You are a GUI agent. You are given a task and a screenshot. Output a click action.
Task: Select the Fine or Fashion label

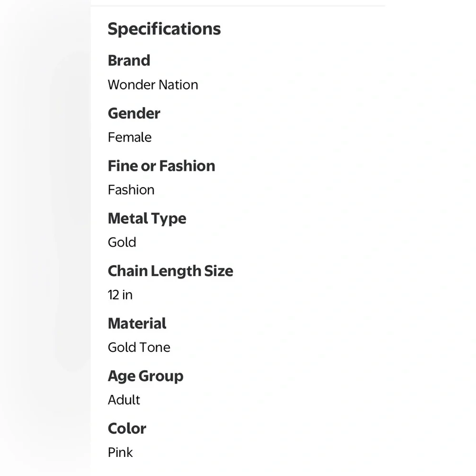161,166
